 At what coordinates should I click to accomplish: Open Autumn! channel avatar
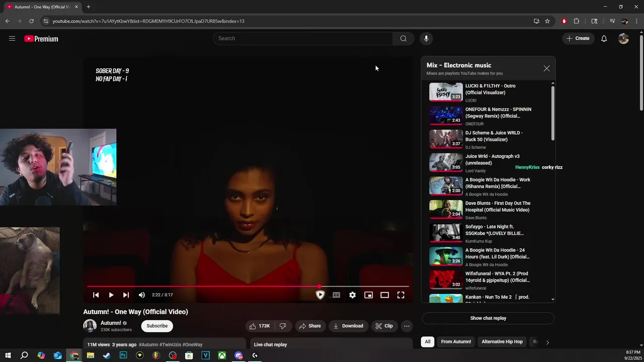pos(90,326)
